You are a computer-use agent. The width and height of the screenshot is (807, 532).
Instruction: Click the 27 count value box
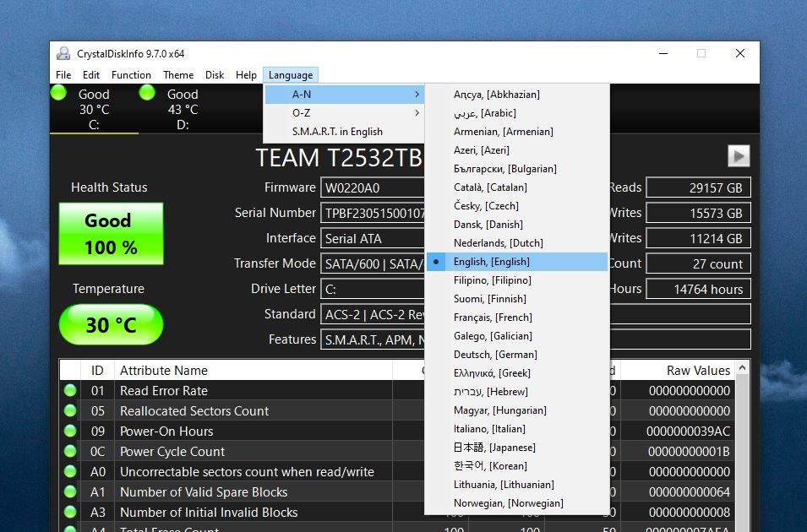pyautogui.click(x=698, y=263)
